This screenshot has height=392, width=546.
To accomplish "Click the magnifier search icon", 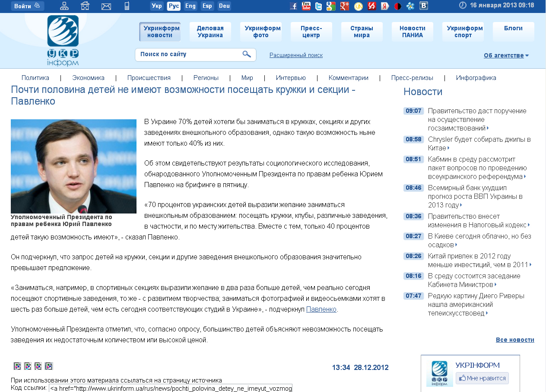I will [247, 54].
